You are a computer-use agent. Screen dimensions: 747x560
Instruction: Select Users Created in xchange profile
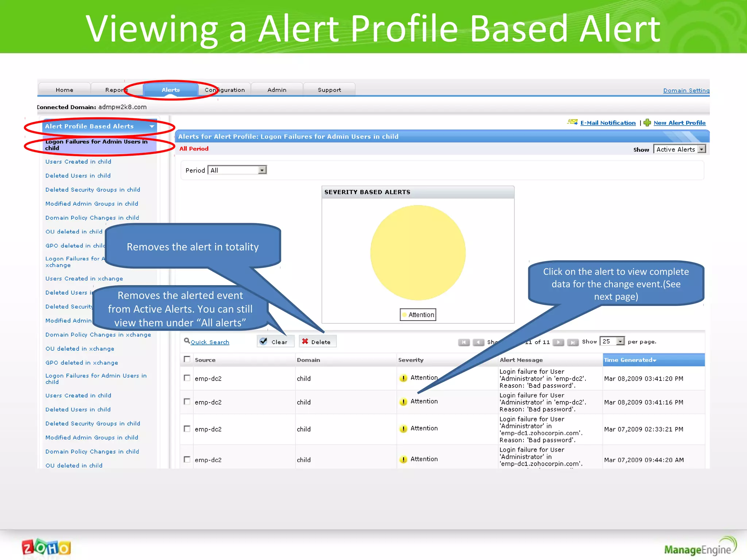pyautogui.click(x=84, y=279)
